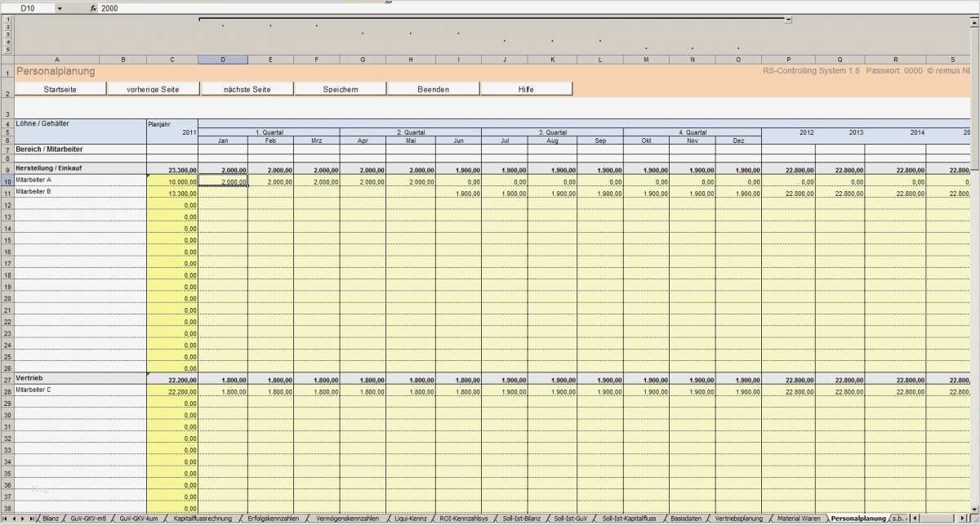Click the first-sheet navigation arrow
Image resolution: width=980 pixels, height=526 pixels.
click(4, 519)
